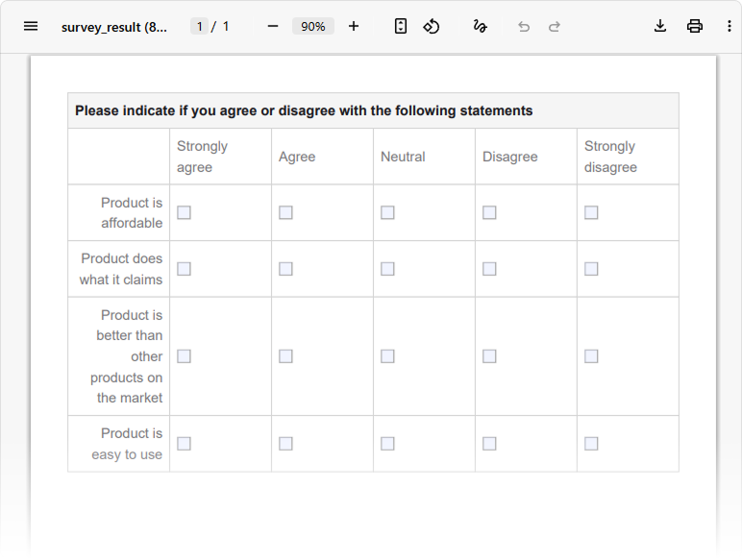Click the 'Agree' column header
742x560 pixels.
(297, 157)
